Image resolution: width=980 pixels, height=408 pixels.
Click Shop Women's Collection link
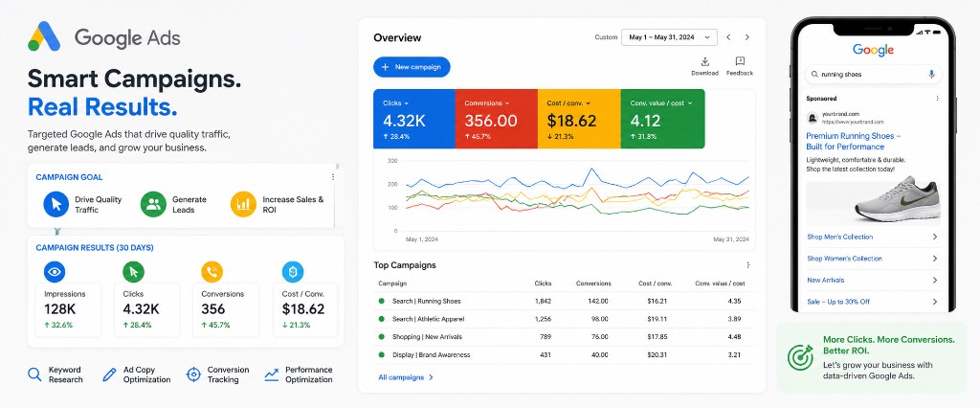[844, 259]
